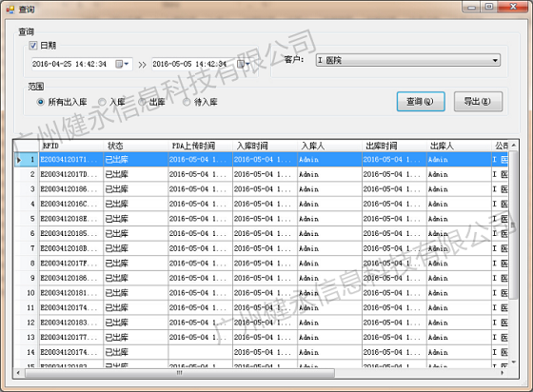Click the horizontal scrollbar thumb

[180, 373]
